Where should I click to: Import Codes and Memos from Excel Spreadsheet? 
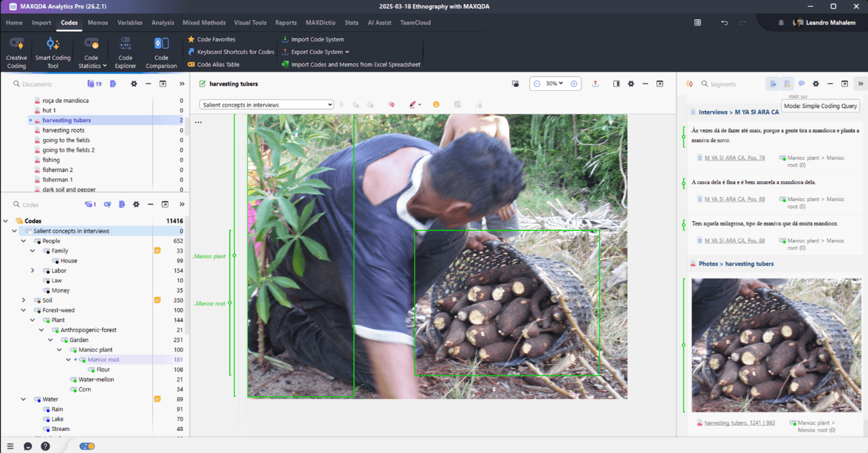351,65
